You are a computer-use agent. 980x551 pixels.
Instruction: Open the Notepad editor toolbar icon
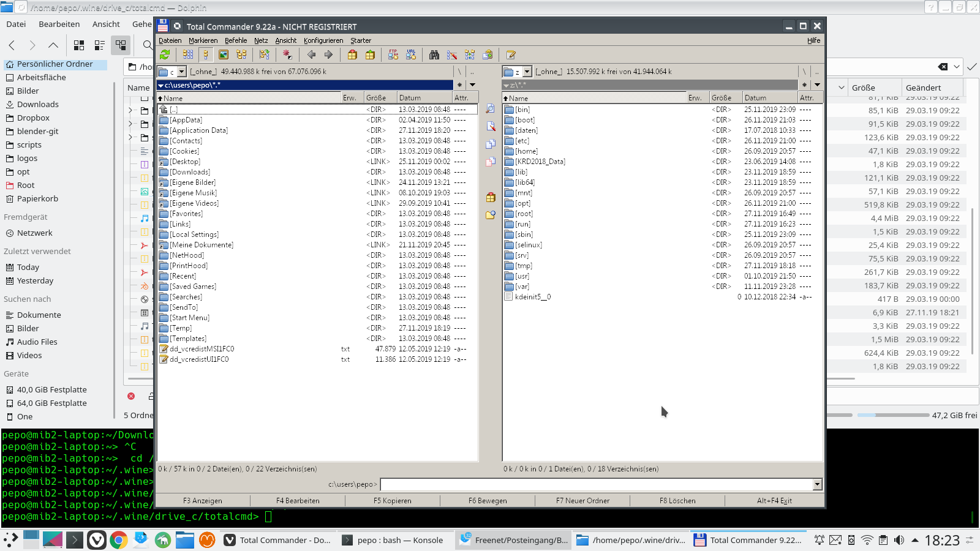tap(511, 54)
